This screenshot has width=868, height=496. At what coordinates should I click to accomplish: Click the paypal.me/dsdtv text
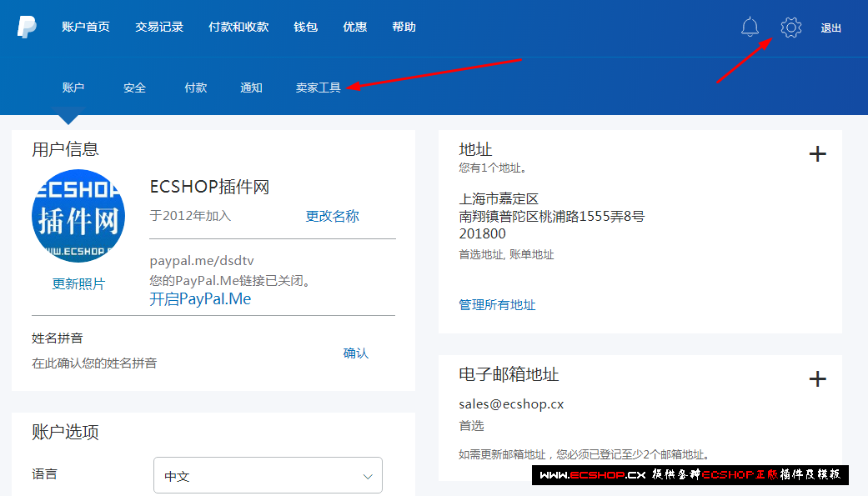[x=202, y=261]
